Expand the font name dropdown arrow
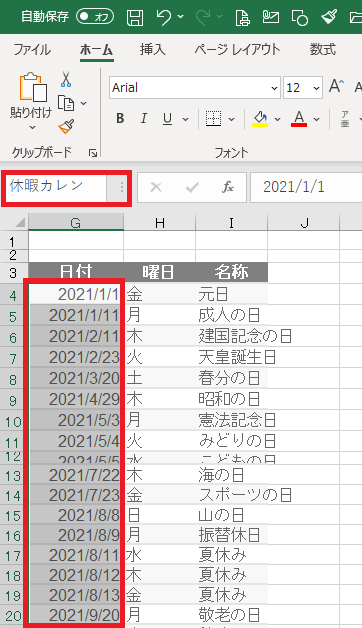 tap(274, 88)
